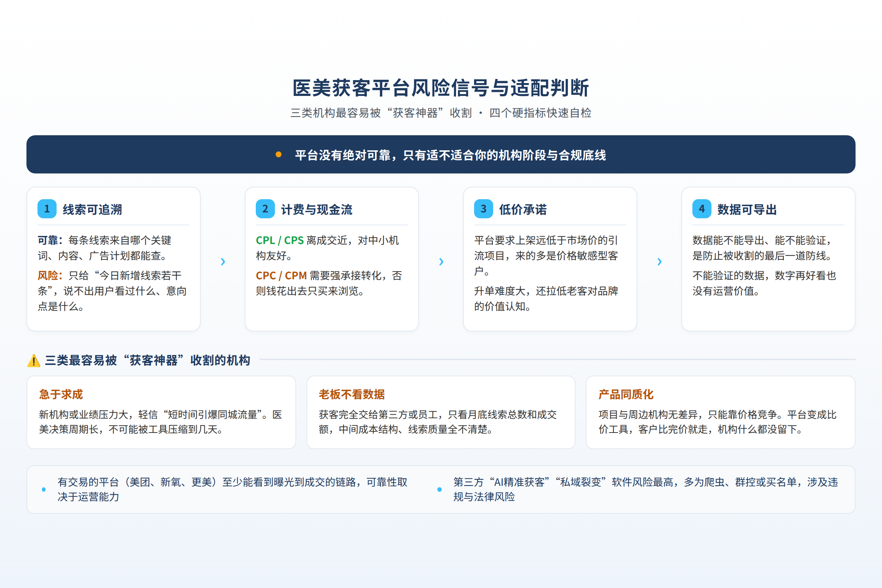
Task: Click the number 1 badge beside 线索可追溯
Action: tap(47, 209)
